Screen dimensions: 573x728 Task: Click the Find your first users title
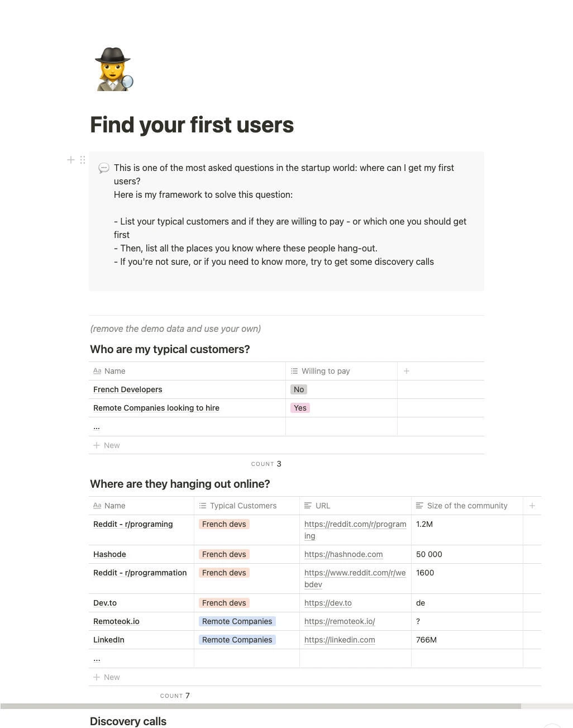[192, 125]
